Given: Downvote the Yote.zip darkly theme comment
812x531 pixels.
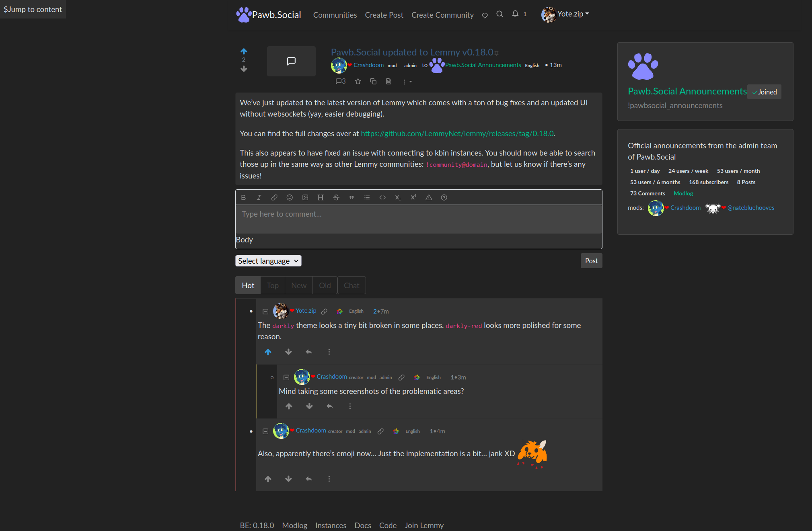Looking at the screenshot, I should point(288,352).
